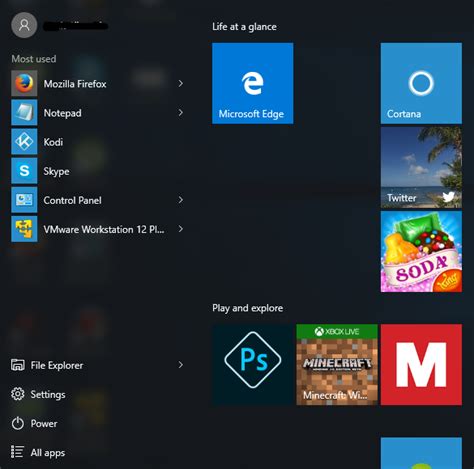Open the red M tile

coord(421,365)
